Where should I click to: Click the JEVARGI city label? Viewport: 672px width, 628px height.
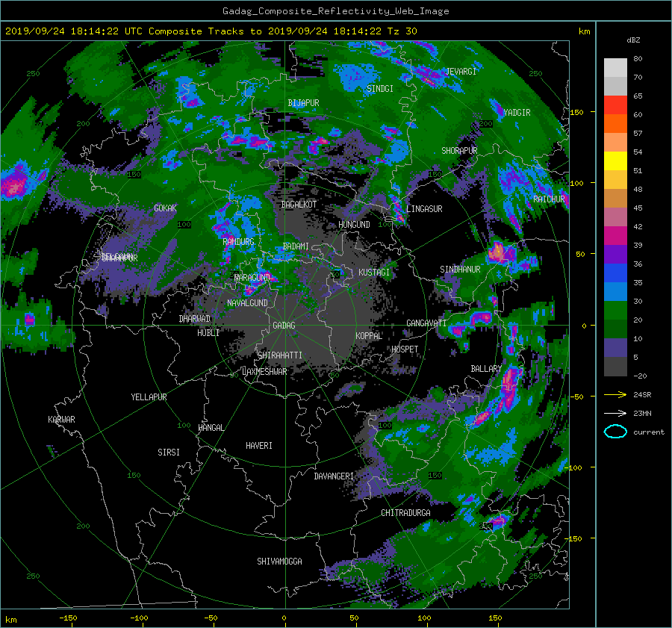point(461,72)
